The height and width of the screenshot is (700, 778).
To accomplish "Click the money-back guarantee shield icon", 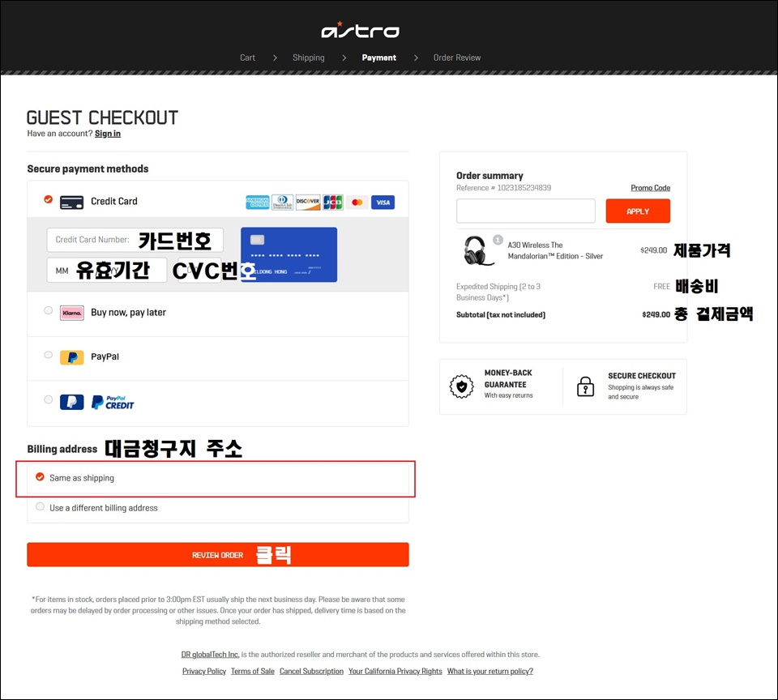I will 462,386.
